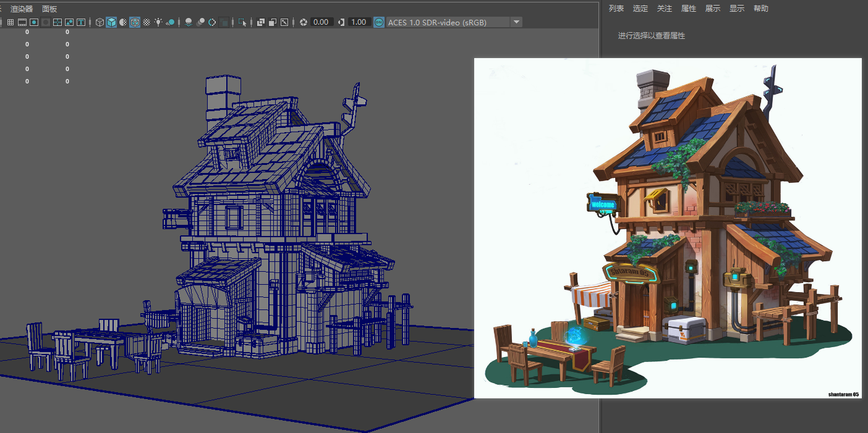Toggle the gate mask icon

tap(46, 22)
